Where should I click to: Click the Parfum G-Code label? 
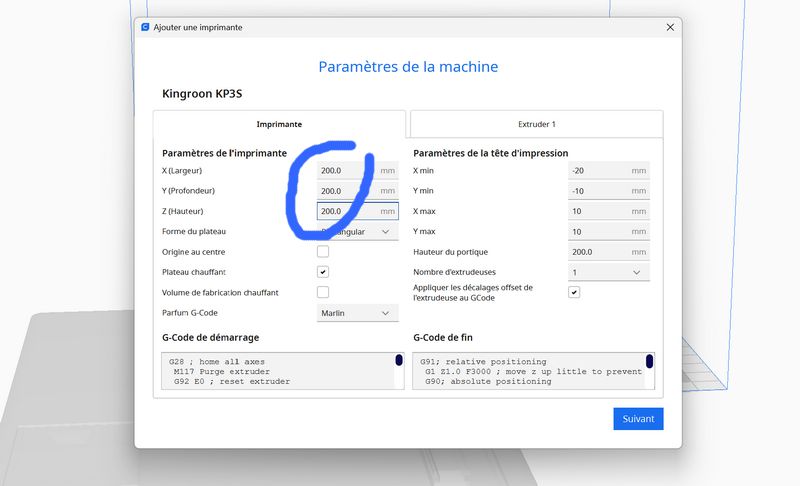pos(190,313)
